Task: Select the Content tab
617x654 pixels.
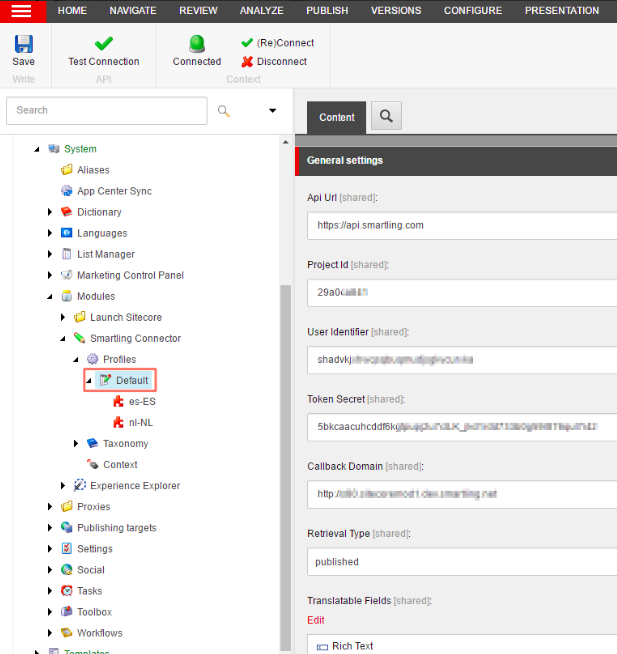Action: 337,117
